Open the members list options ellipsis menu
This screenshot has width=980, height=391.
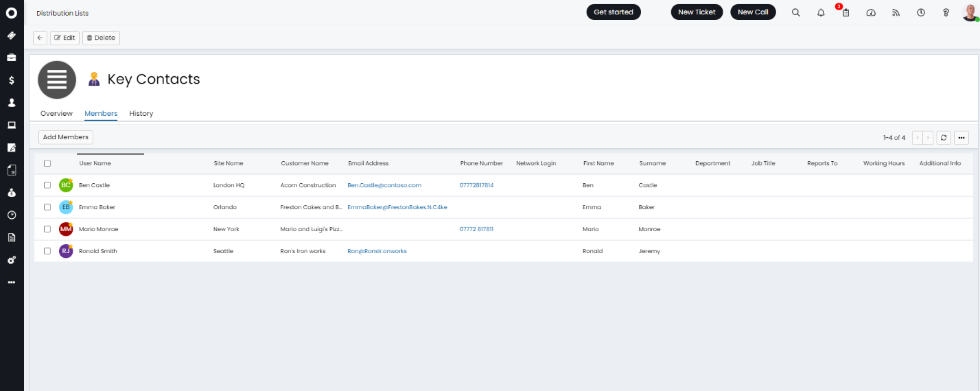[x=961, y=138]
